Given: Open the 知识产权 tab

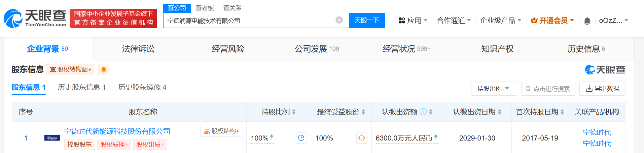Looking at the screenshot, I should coord(497,49).
